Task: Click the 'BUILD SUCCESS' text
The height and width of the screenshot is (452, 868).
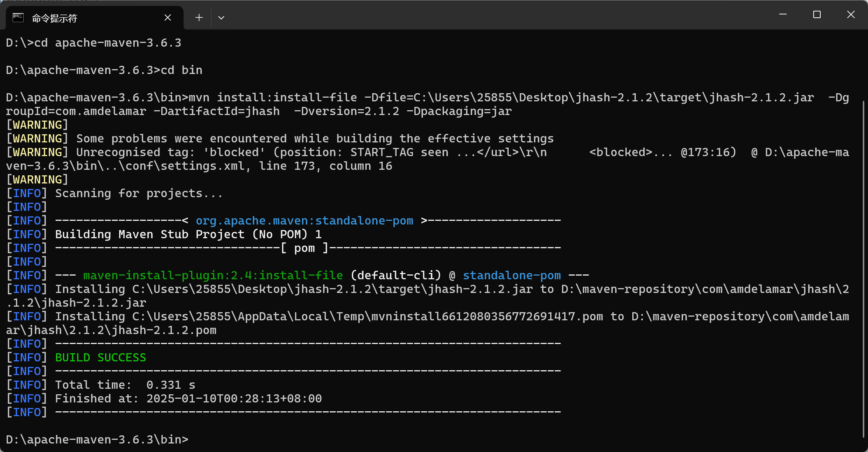Action: click(x=101, y=358)
